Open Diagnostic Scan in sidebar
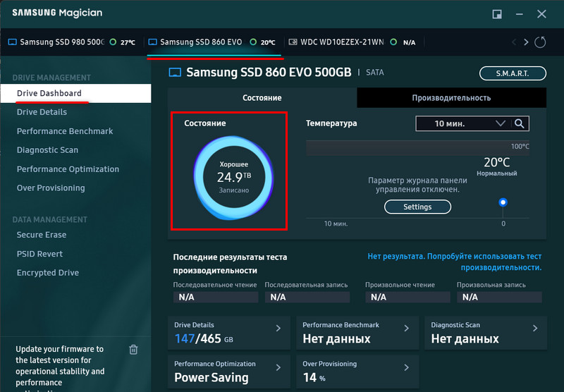 click(x=47, y=150)
